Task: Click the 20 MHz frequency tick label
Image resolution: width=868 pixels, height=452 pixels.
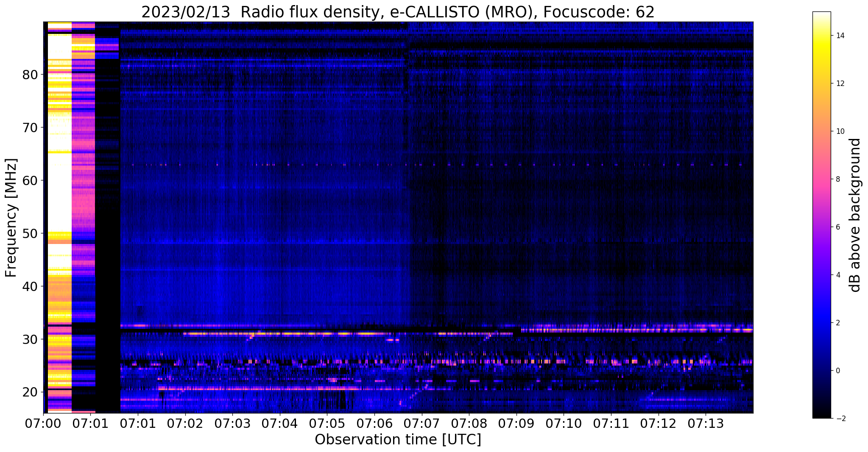Action: (30, 392)
